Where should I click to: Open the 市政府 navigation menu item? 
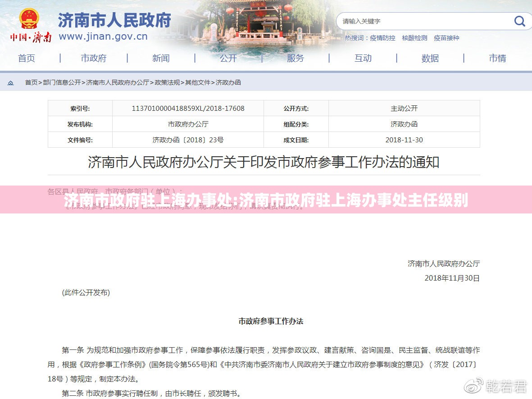94,59
